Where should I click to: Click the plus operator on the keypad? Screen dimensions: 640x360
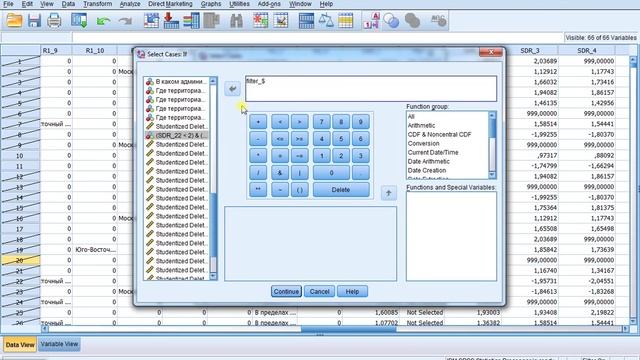258,122
